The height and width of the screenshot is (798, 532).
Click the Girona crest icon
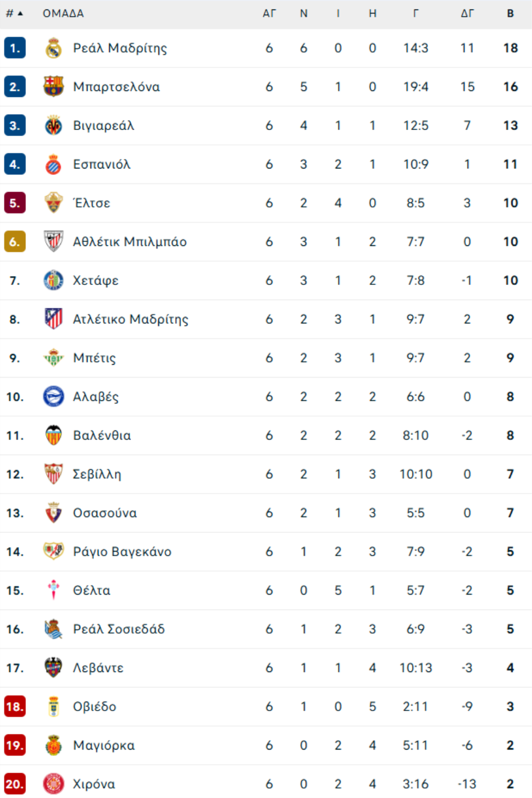(x=54, y=784)
